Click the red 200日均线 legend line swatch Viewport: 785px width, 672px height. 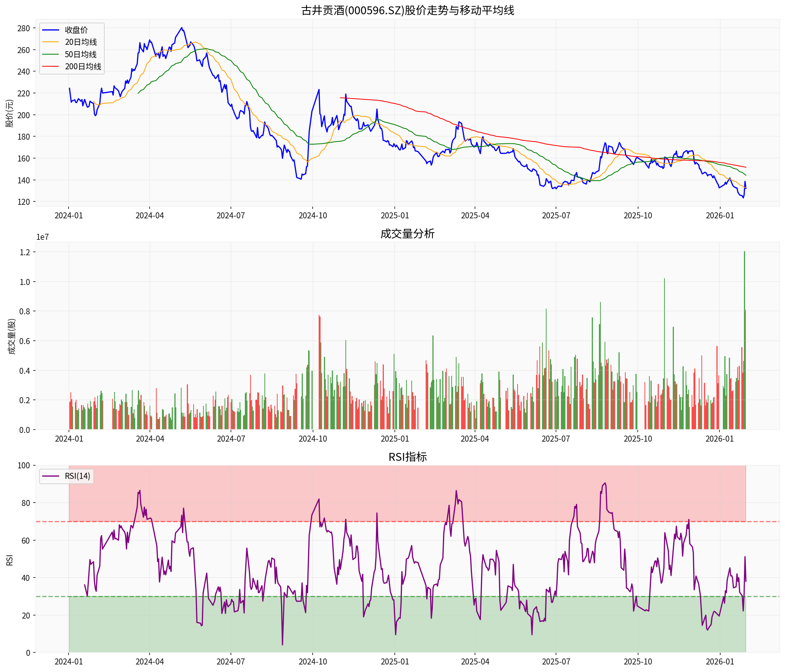pyautogui.click(x=50, y=67)
